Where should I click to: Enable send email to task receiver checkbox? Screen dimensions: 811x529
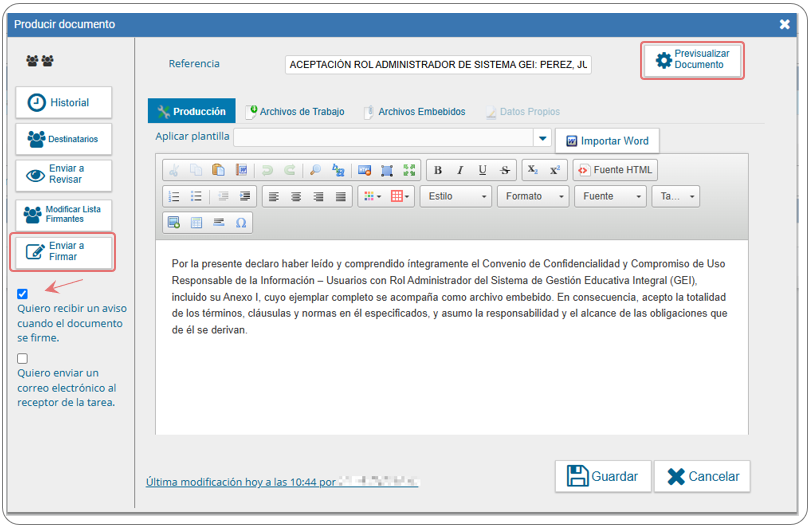(x=22, y=358)
